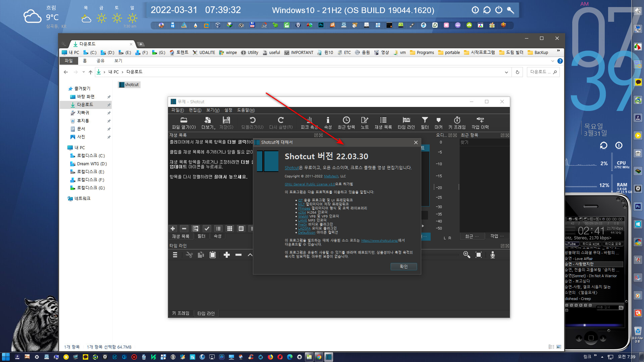
Task: Remove an item with the playlist minus button
Action: coord(184,229)
